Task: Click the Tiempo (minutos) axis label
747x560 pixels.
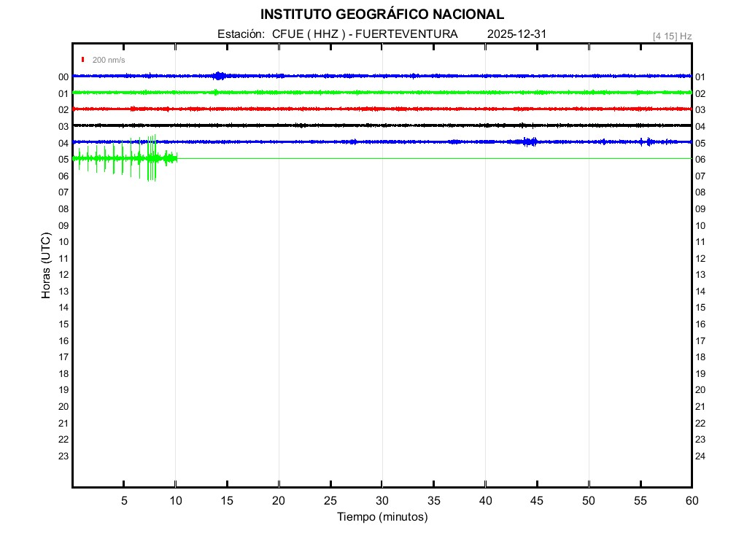Action: point(382,517)
